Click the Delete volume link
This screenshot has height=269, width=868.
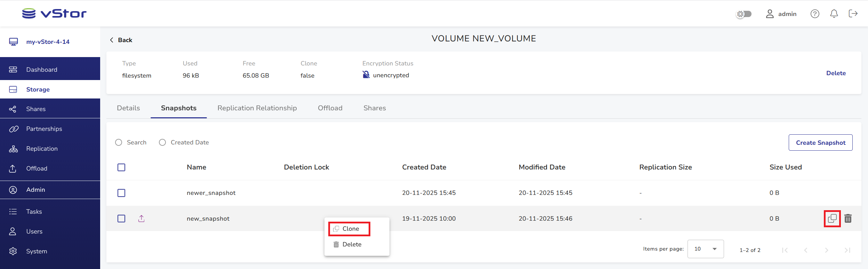(836, 73)
